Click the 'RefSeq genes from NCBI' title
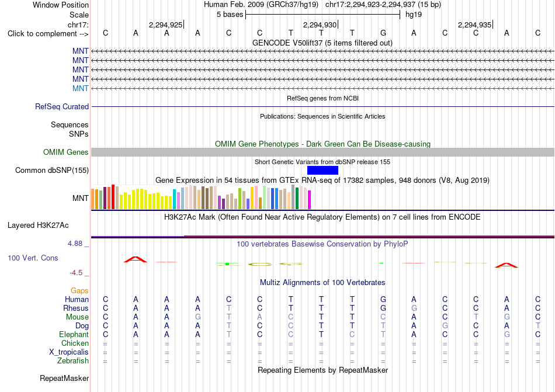 (x=322, y=98)
